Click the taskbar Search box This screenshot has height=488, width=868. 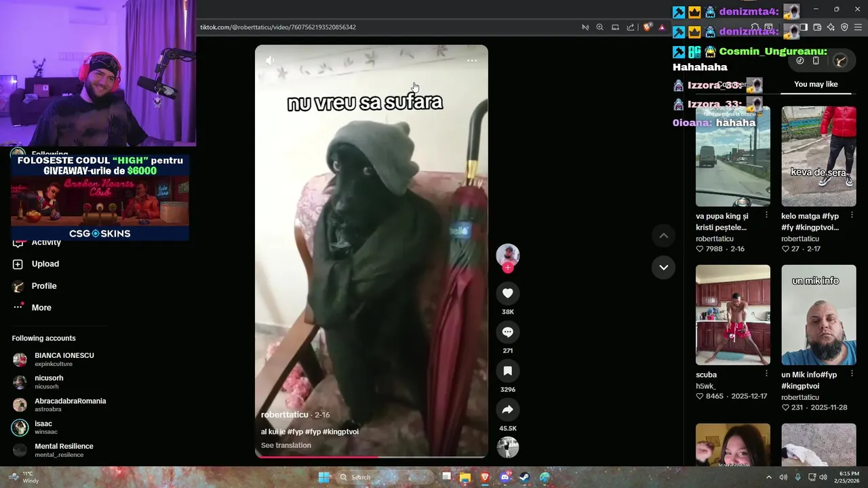pos(385,477)
